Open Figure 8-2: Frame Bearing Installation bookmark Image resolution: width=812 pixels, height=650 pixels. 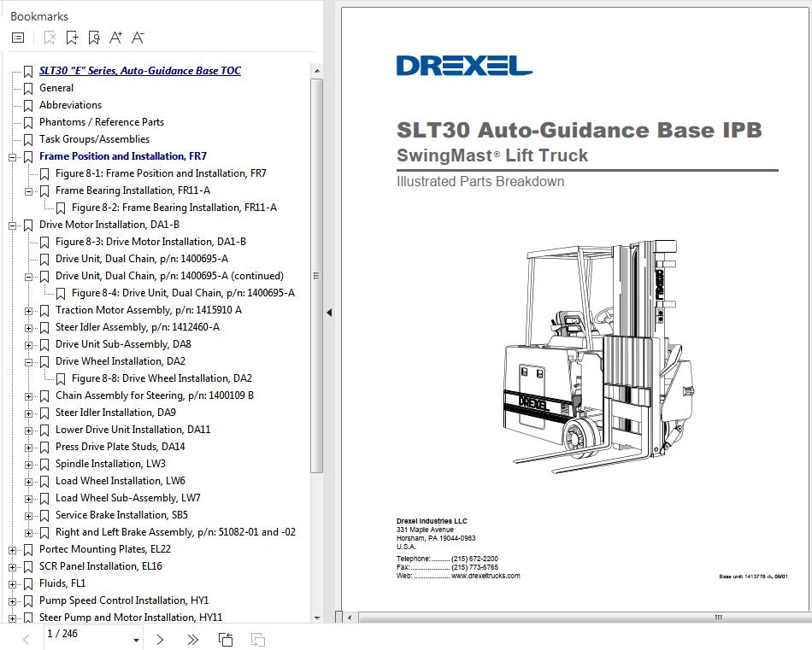tap(174, 208)
